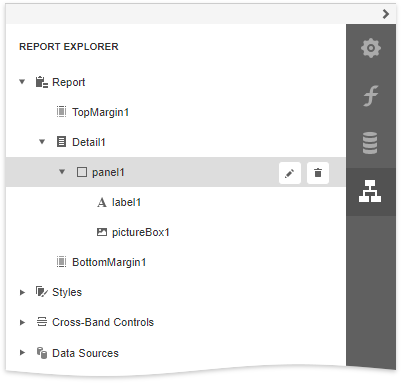
Task: Open the Expressions function tab
Action: [x=371, y=96]
